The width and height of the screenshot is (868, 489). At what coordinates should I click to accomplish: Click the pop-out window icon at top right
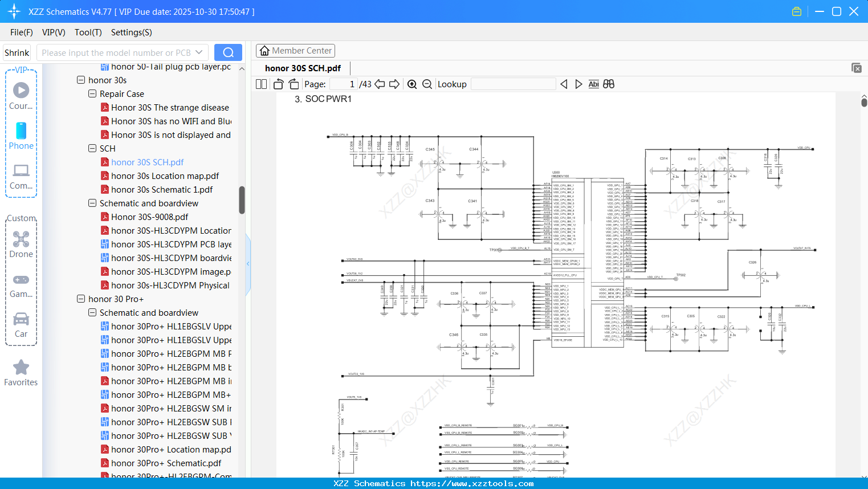857,68
